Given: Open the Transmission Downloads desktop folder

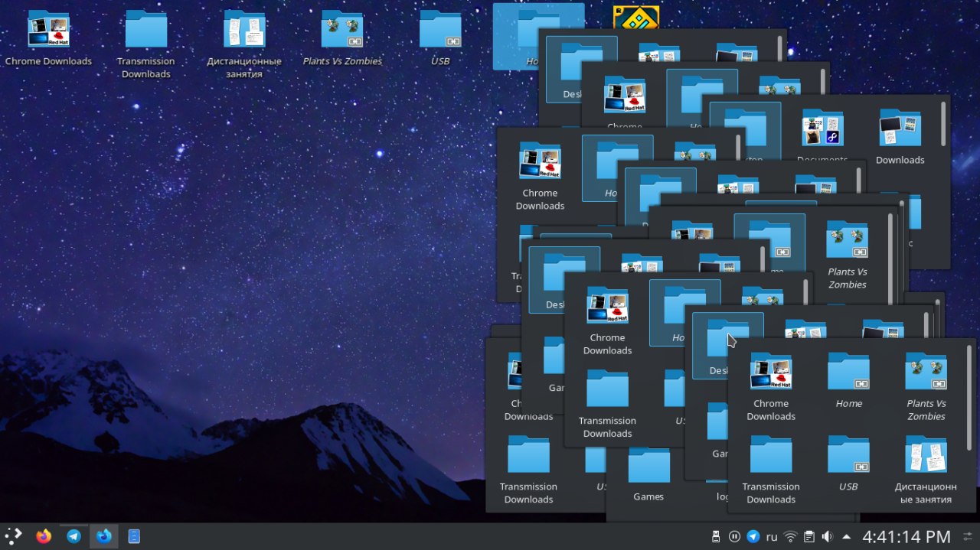Looking at the screenshot, I should (x=146, y=44).
